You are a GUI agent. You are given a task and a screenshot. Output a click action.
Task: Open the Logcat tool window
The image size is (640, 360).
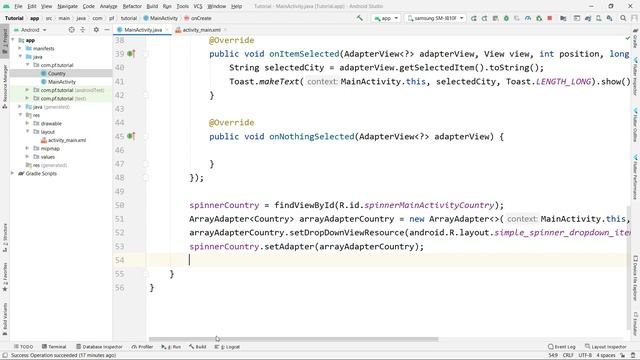[227, 347]
